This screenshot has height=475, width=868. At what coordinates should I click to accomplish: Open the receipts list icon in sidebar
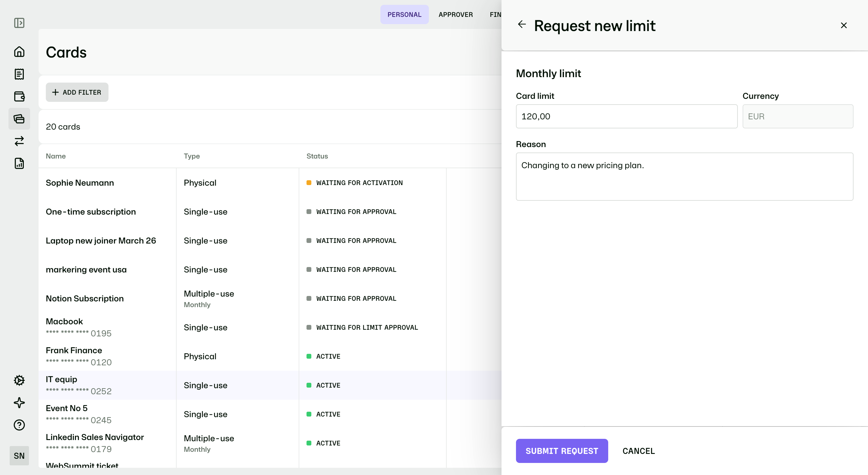point(19,74)
